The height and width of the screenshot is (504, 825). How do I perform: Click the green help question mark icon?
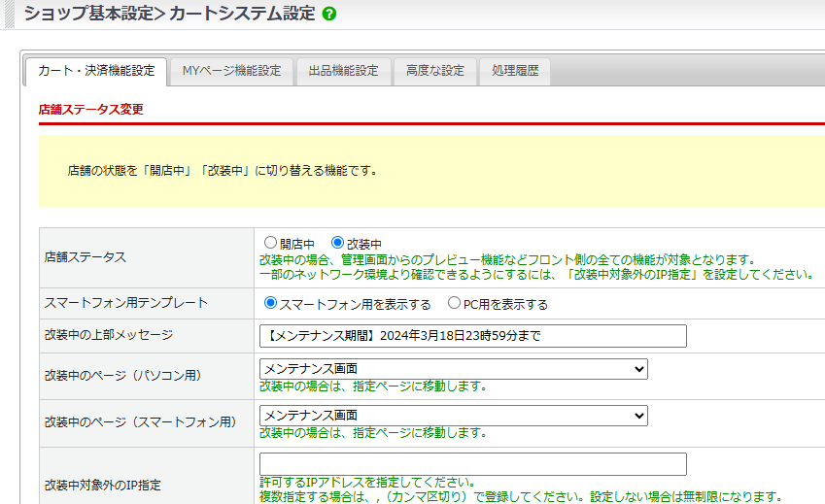(329, 15)
